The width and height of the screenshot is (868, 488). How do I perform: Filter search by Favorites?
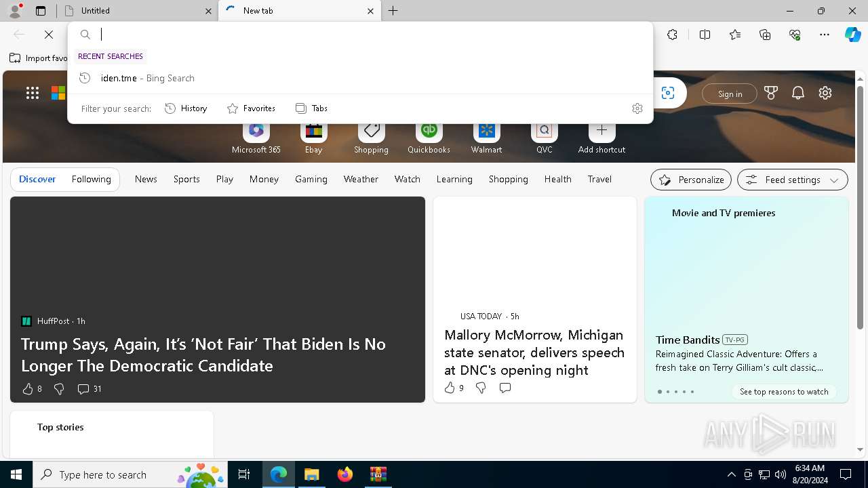[x=251, y=108]
